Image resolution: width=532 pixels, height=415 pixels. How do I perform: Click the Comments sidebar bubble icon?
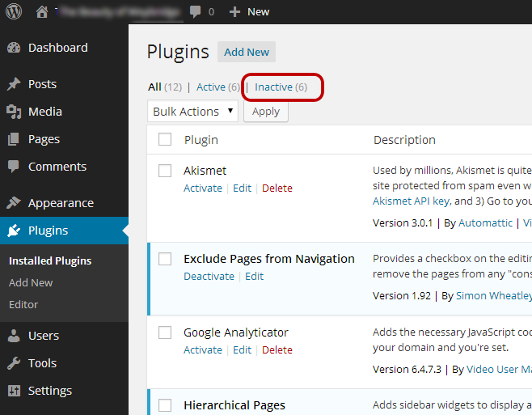click(x=14, y=167)
